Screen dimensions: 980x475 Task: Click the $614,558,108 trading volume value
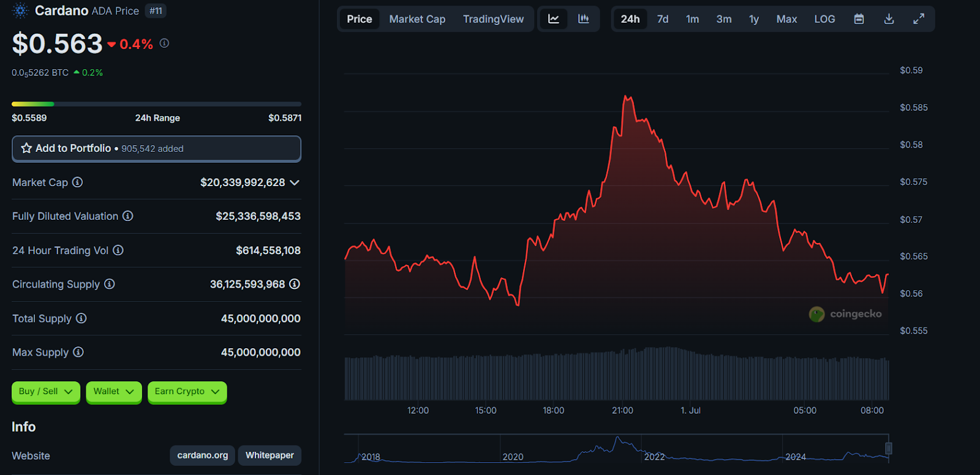coord(268,250)
